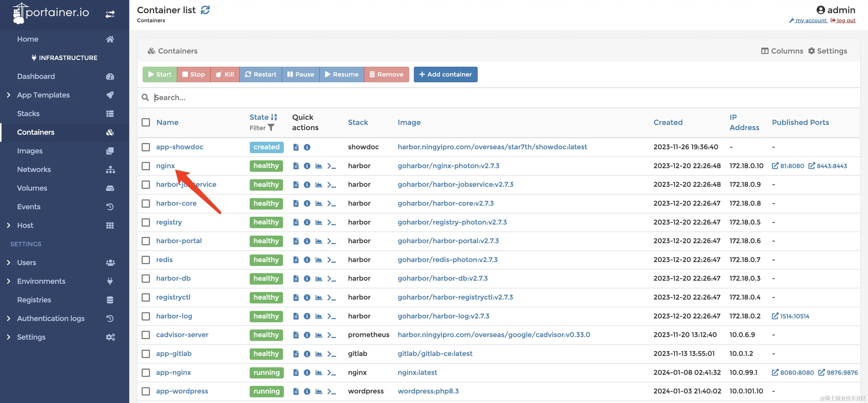Go to Home in the sidebar
Viewport: 868px width, 403px height.
65,39
